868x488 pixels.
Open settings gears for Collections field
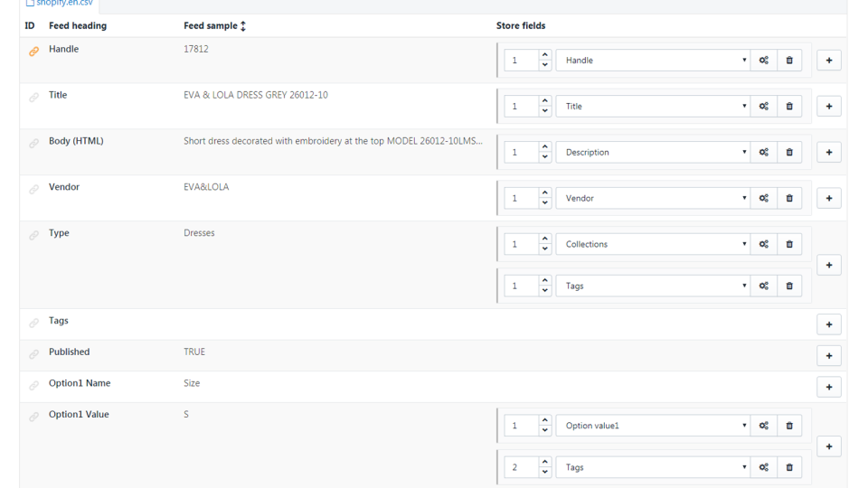[764, 244]
